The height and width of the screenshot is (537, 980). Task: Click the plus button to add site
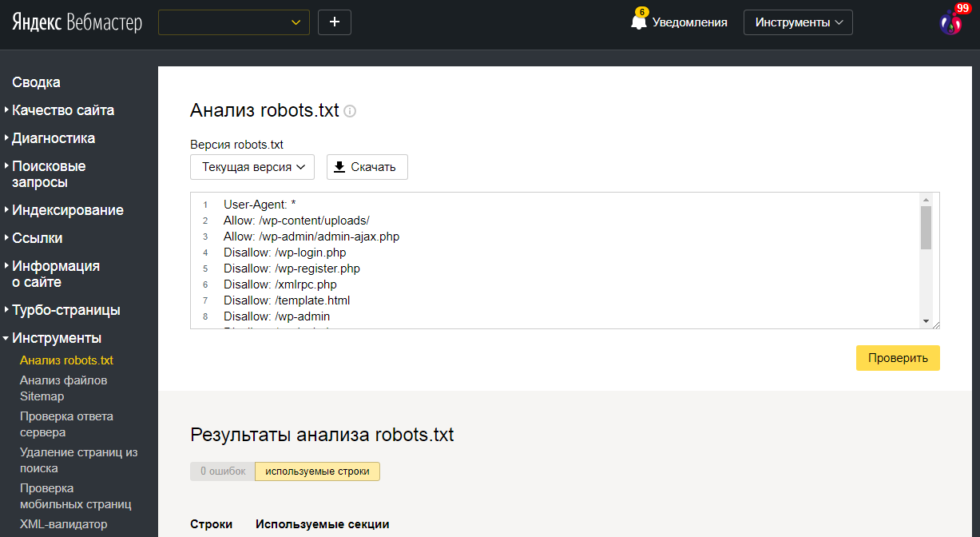tap(335, 22)
